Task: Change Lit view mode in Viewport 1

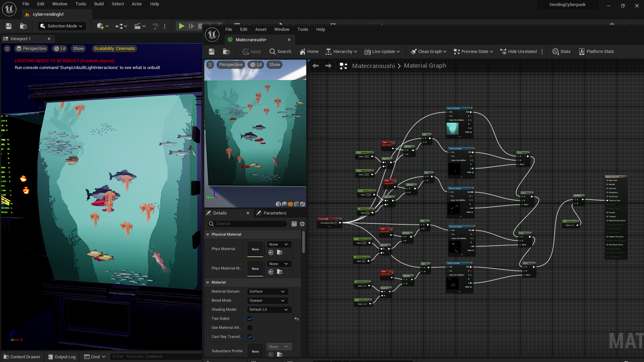Action: (60, 49)
